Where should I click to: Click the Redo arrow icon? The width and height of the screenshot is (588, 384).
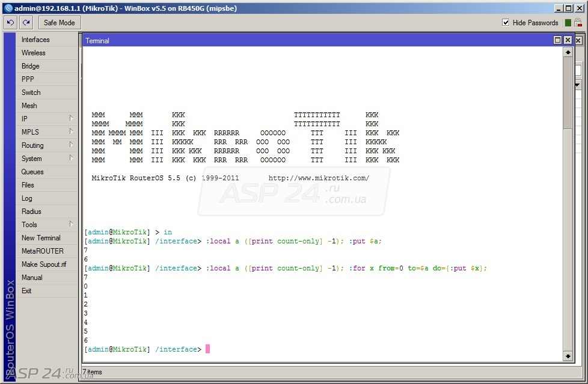[26, 23]
